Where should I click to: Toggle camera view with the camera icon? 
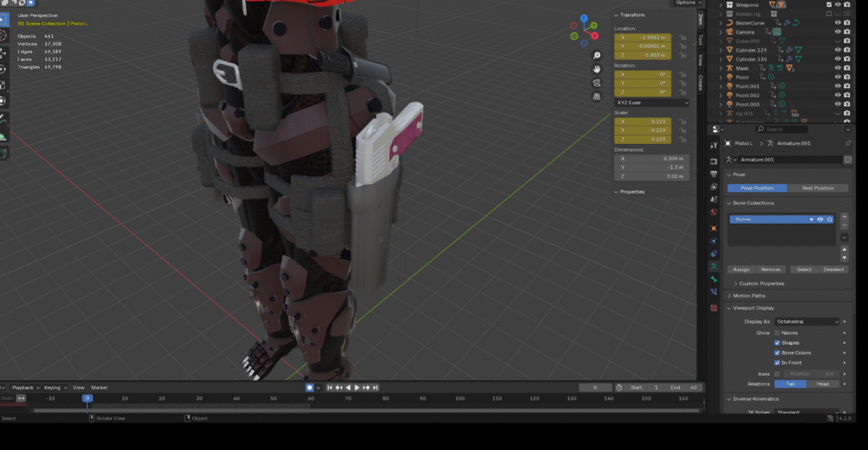click(x=597, y=82)
